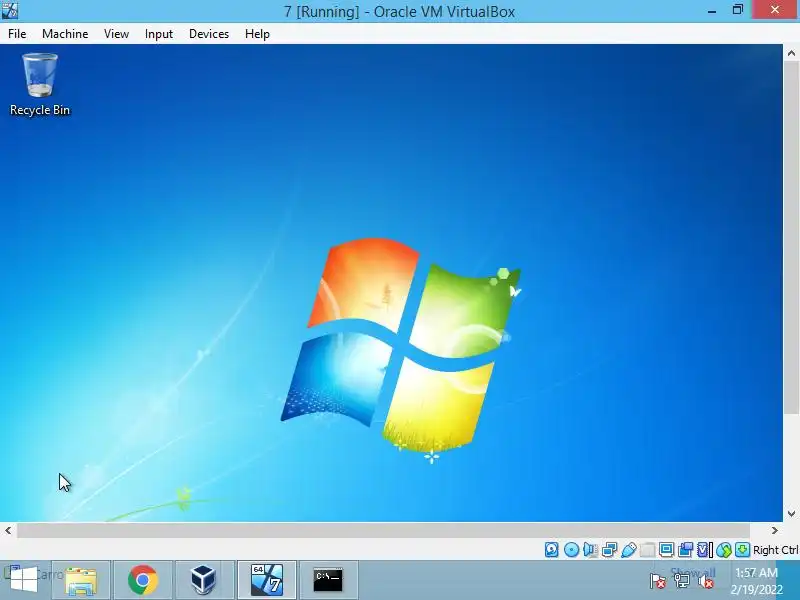The height and width of the screenshot is (600, 800).
Task: Open Action Center flag in tray
Action: pos(658,581)
